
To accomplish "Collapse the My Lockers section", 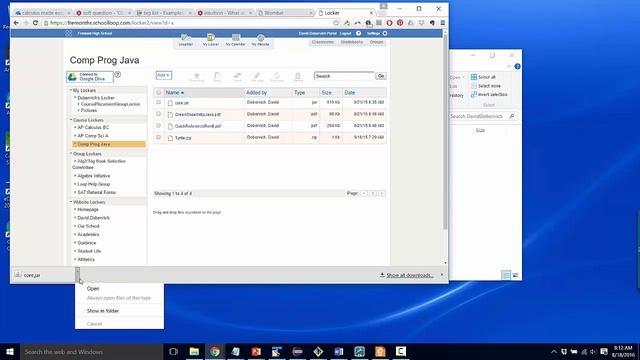I will [x=71, y=90].
